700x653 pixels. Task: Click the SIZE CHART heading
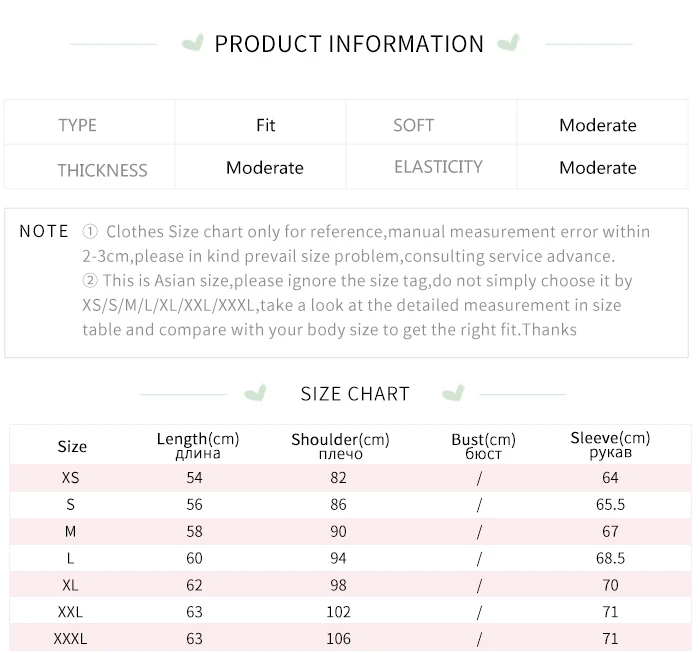coord(355,394)
